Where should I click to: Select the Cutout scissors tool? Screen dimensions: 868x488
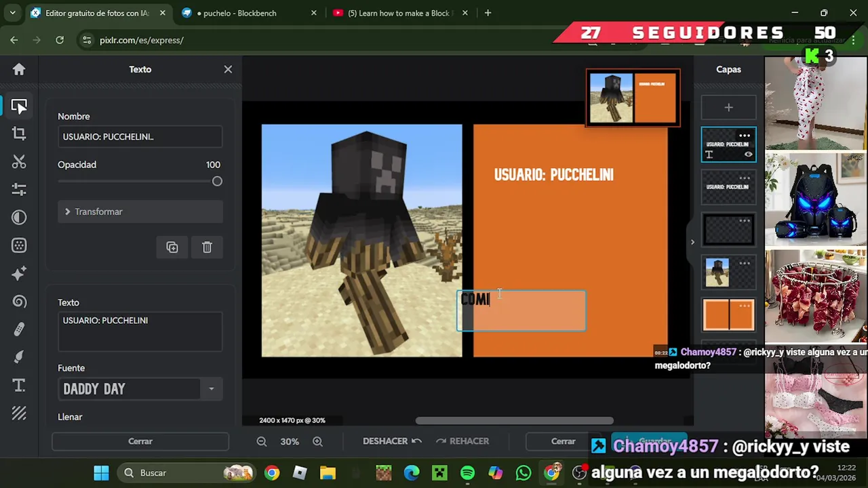(x=19, y=161)
